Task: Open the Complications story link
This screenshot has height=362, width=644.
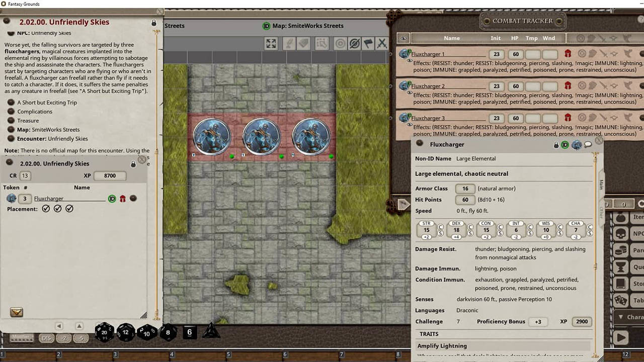Action: 35,111
